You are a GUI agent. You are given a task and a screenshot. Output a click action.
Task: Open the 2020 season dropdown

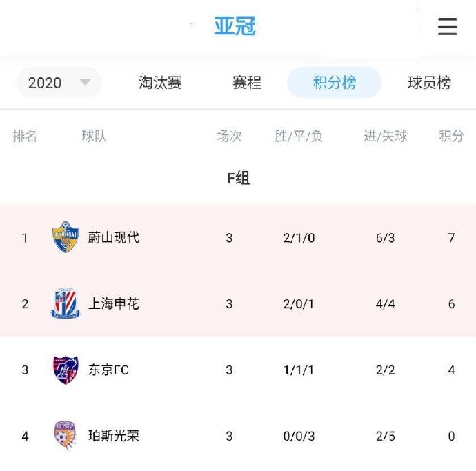coord(58,83)
